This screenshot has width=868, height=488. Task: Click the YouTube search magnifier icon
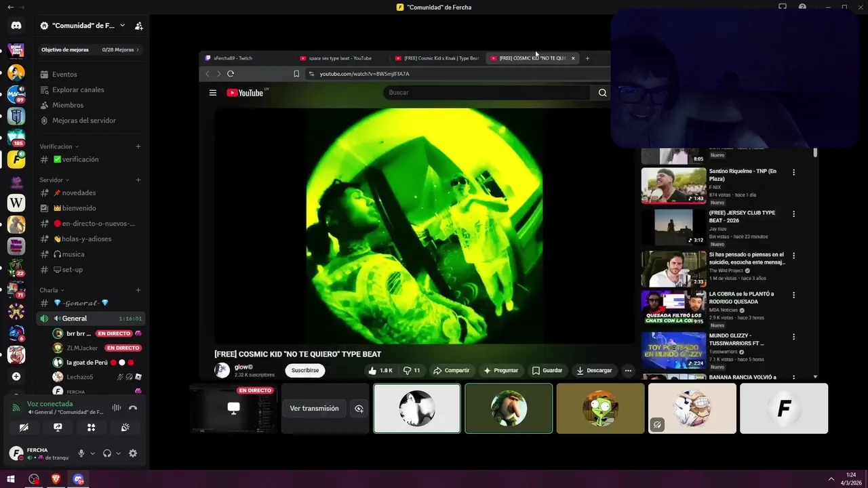602,93
